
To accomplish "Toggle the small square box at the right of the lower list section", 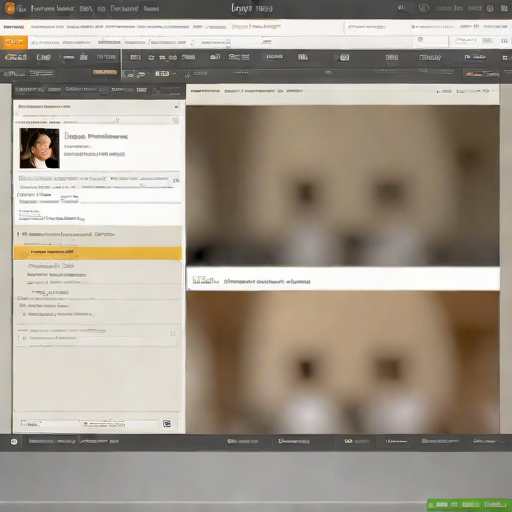I will [173, 333].
